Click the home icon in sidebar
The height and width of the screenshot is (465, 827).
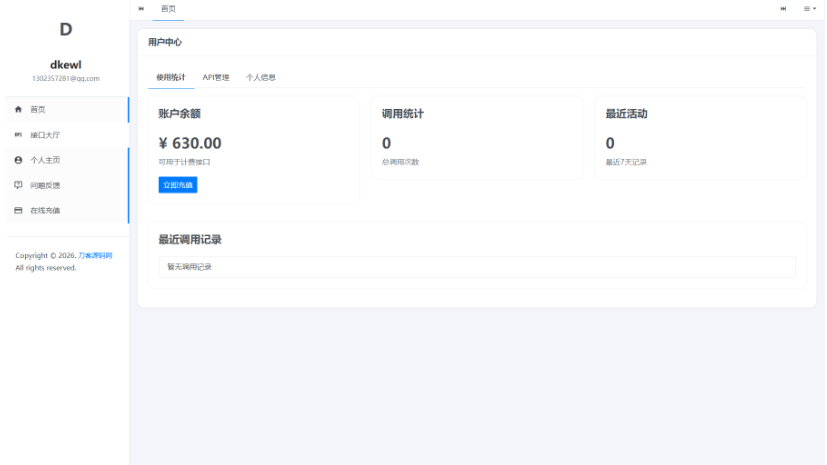pyautogui.click(x=18, y=110)
